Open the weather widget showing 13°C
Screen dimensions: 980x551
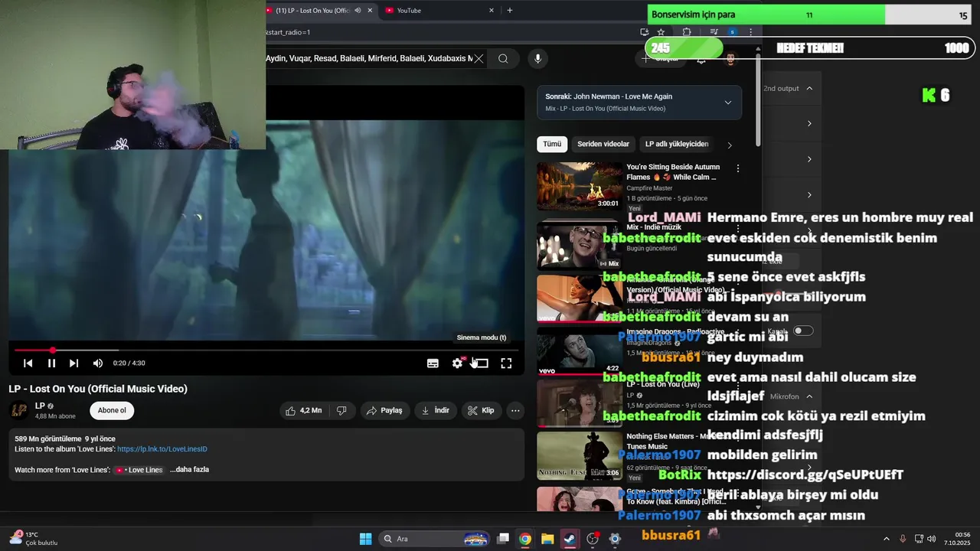[32, 539]
